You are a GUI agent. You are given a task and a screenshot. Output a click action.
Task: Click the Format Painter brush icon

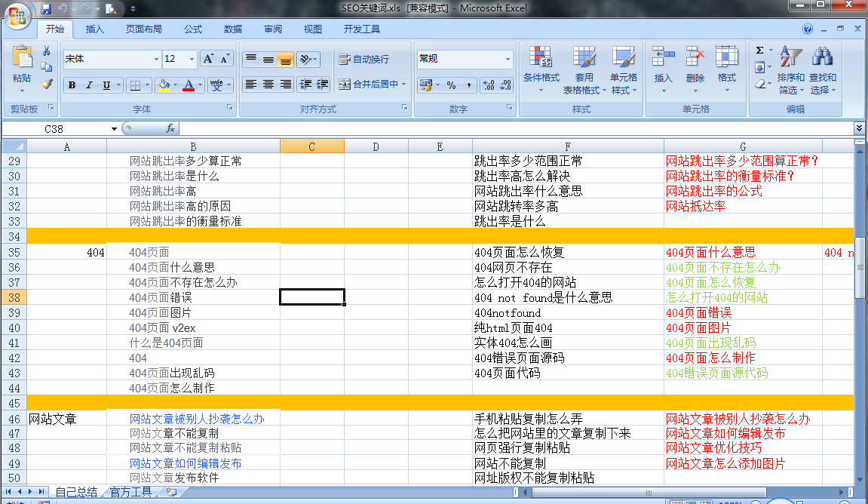(x=47, y=84)
